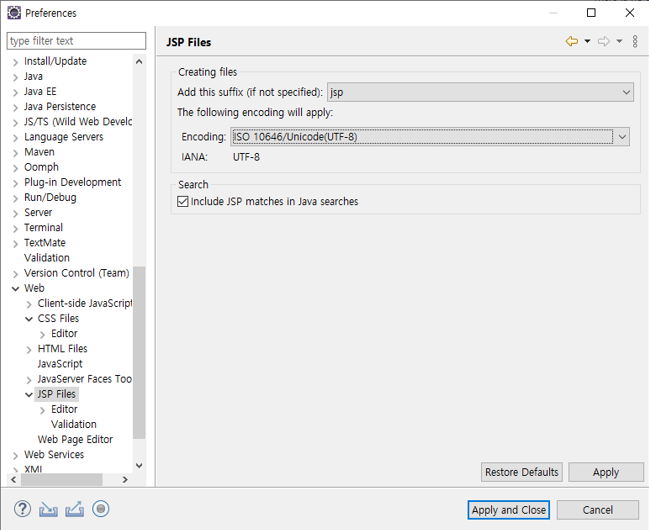Open the forward history dropdown arrow
This screenshot has height=530, width=649.
coord(619,41)
